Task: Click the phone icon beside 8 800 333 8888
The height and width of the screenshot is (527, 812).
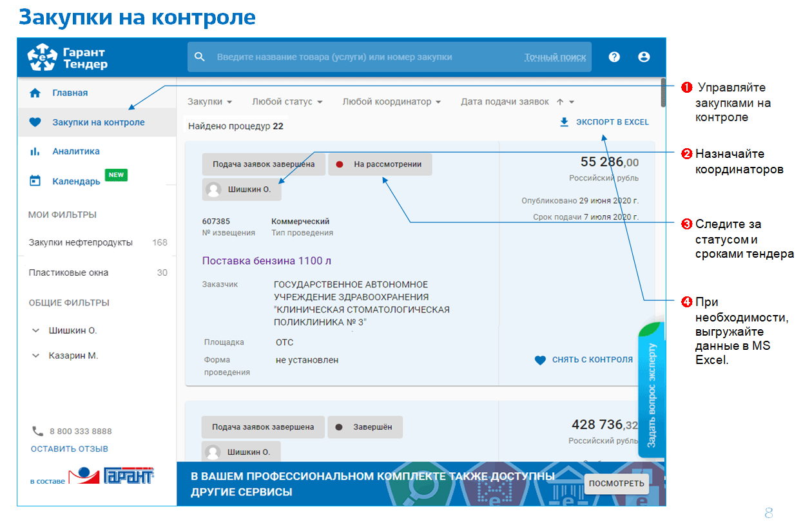Action: click(x=37, y=431)
